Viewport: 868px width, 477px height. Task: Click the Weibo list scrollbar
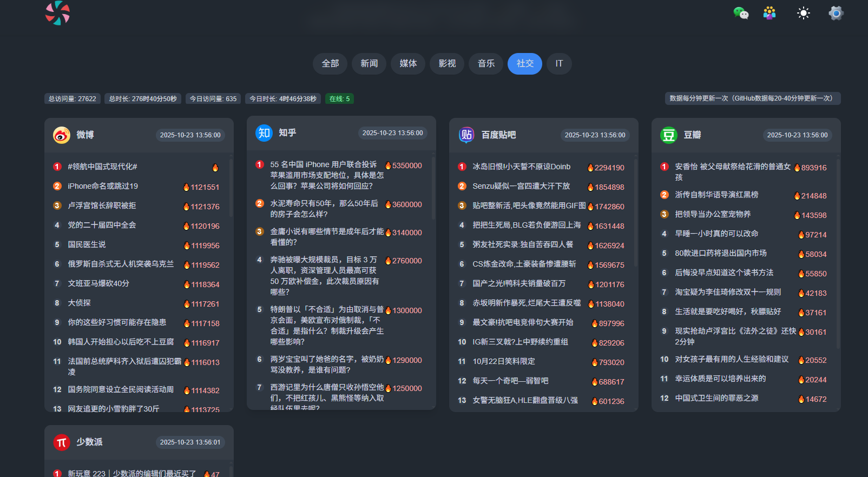[x=231, y=189]
